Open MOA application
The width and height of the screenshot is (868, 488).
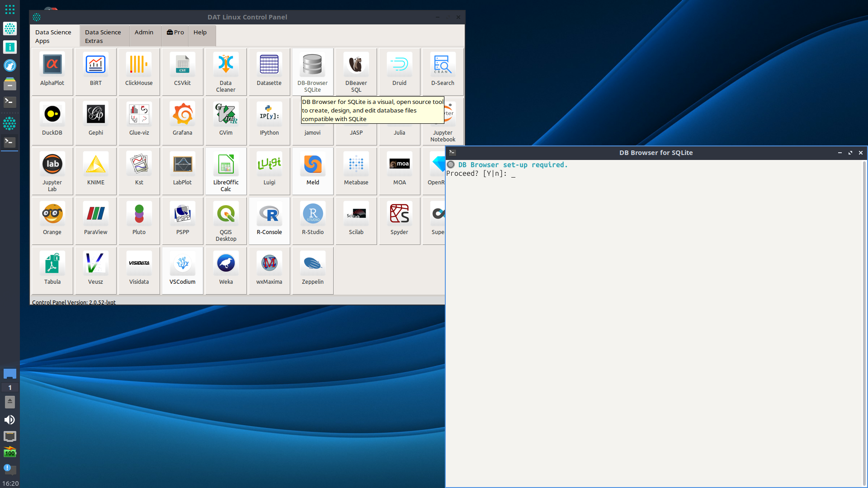coord(400,171)
